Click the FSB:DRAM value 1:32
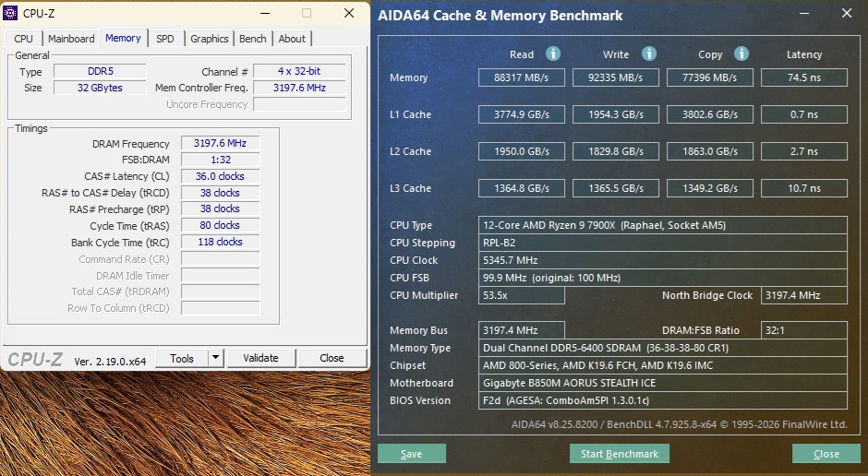Image resolution: width=868 pixels, height=476 pixels. point(221,160)
